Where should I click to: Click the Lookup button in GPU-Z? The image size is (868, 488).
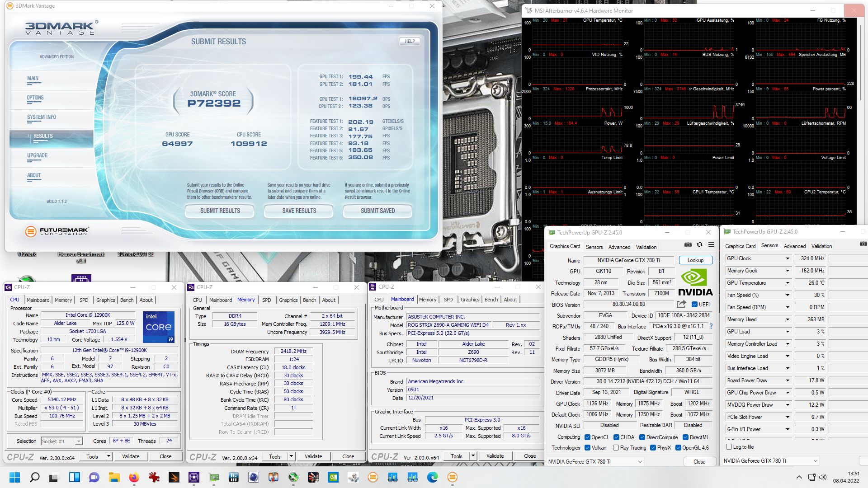pyautogui.click(x=695, y=260)
